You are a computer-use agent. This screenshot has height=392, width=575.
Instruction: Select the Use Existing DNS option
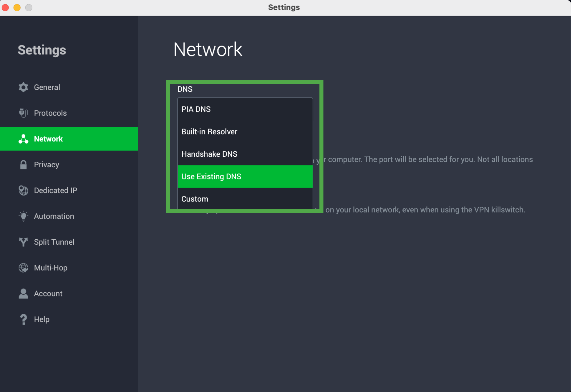(245, 176)
